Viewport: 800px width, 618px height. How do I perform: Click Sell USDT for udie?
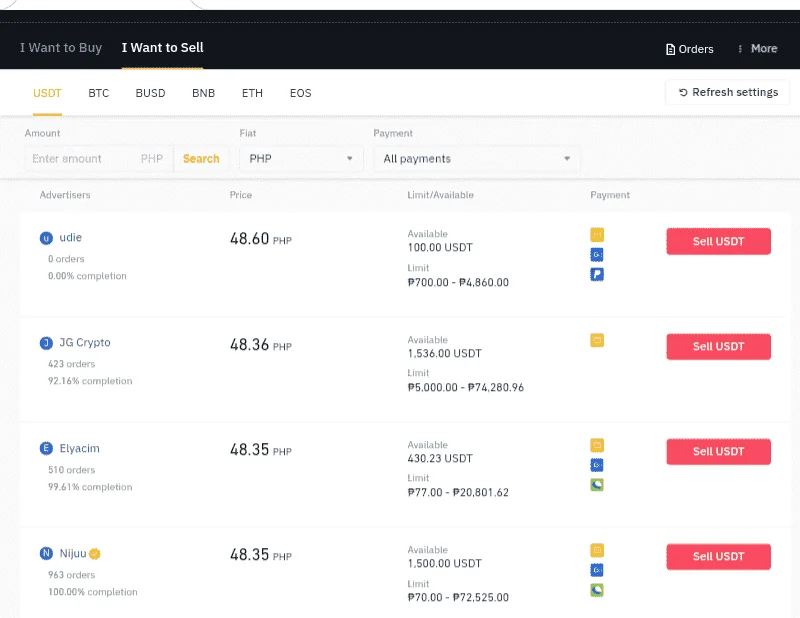(718, 241)
